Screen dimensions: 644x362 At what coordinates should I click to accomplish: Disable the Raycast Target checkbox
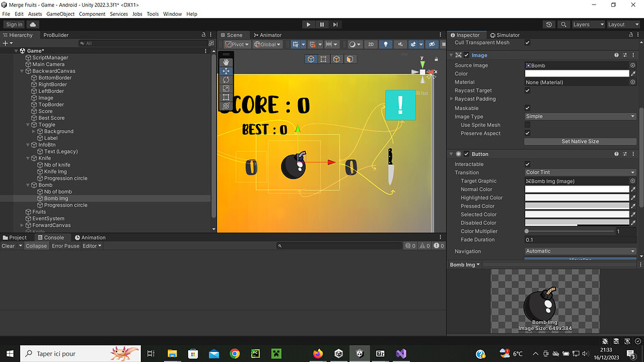click(527, 90)
